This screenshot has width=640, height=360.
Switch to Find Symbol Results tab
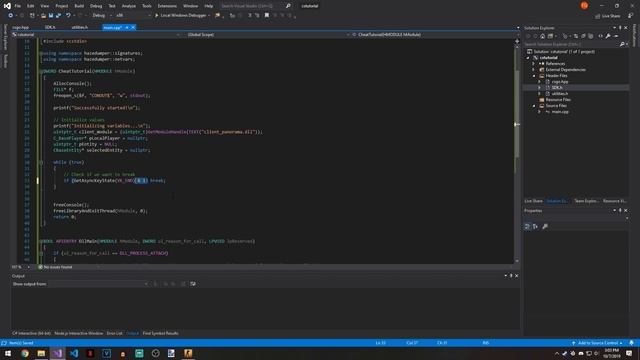160,333
